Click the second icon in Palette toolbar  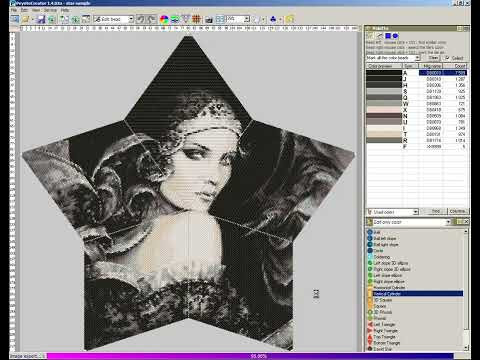tap(379, 36)
